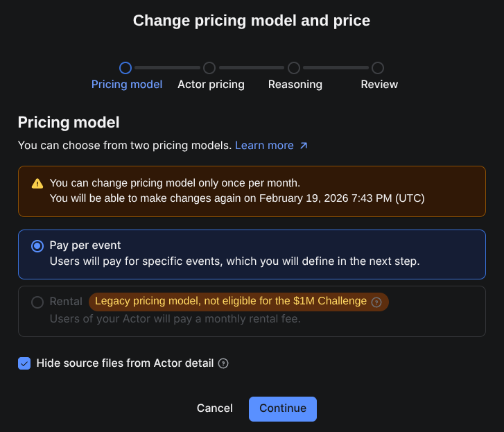Click the Review step circle

[378, 68]
